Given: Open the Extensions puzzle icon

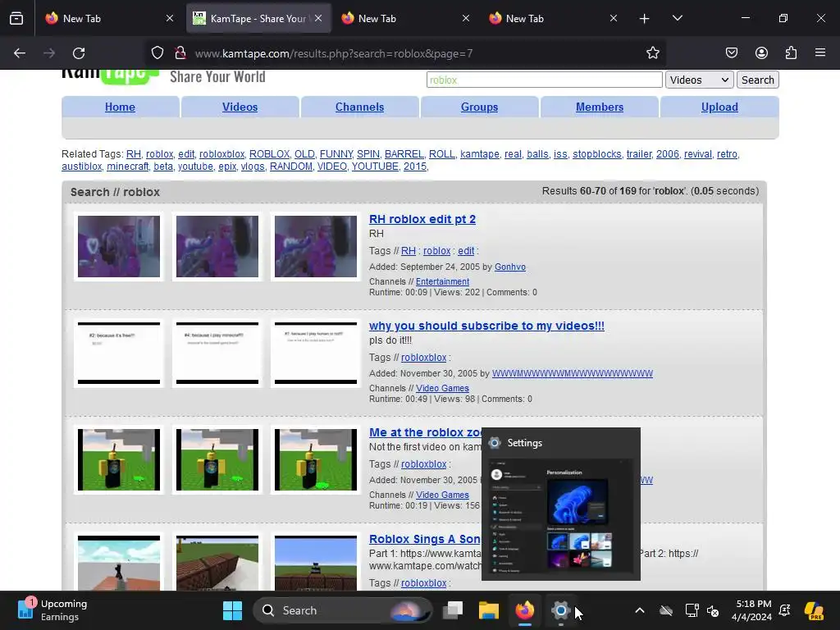Looking at the screenshot, I should [x=791, y=53].
